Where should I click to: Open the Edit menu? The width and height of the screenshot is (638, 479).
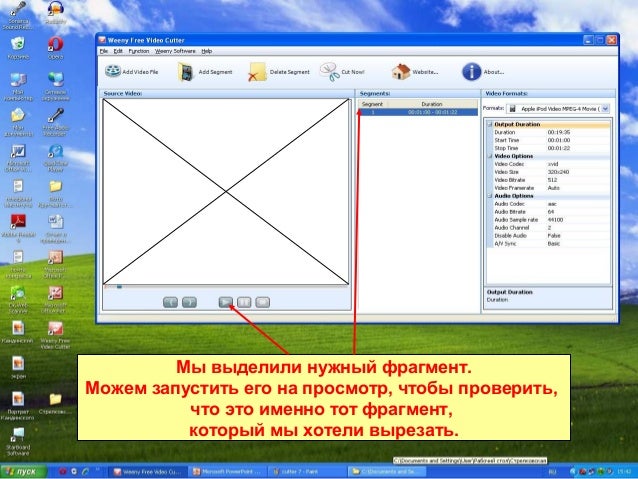118,51
